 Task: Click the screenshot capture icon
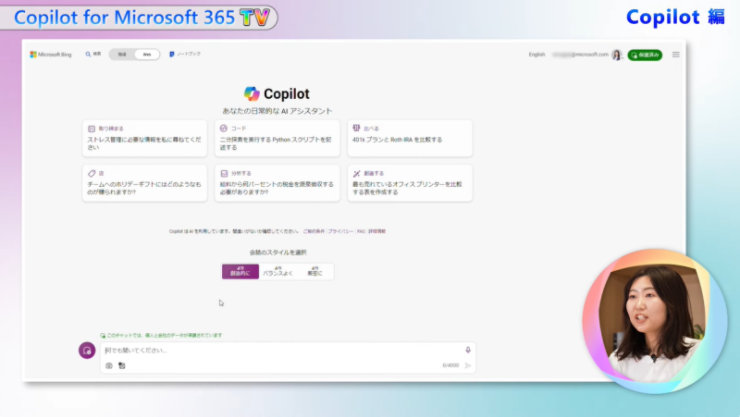pos(122,366)
